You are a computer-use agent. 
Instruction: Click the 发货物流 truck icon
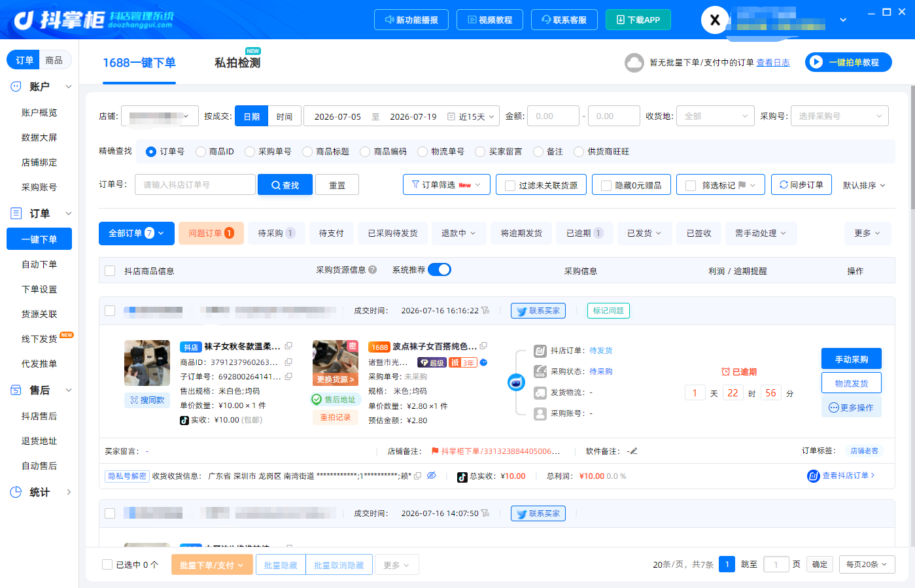point(540,392)
